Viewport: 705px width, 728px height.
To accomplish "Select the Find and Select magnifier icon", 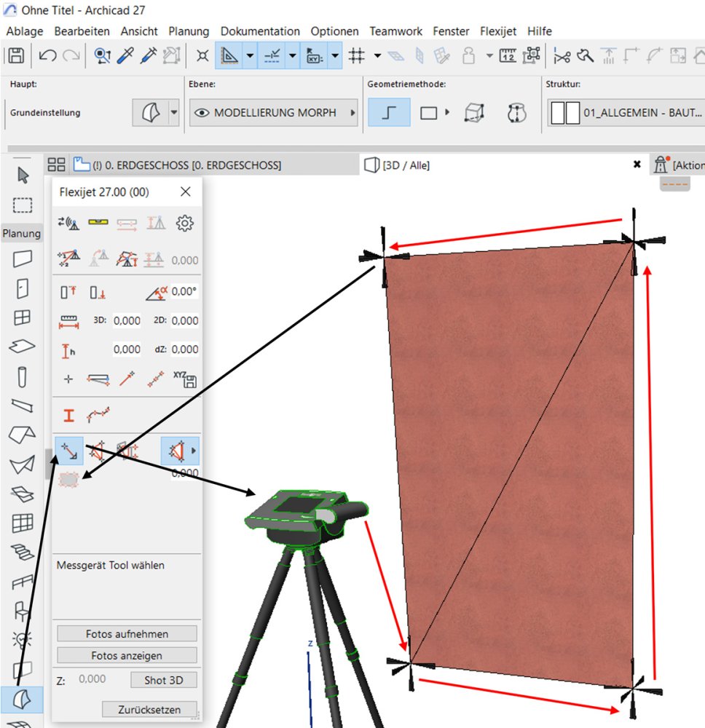I will pos(102,56).
